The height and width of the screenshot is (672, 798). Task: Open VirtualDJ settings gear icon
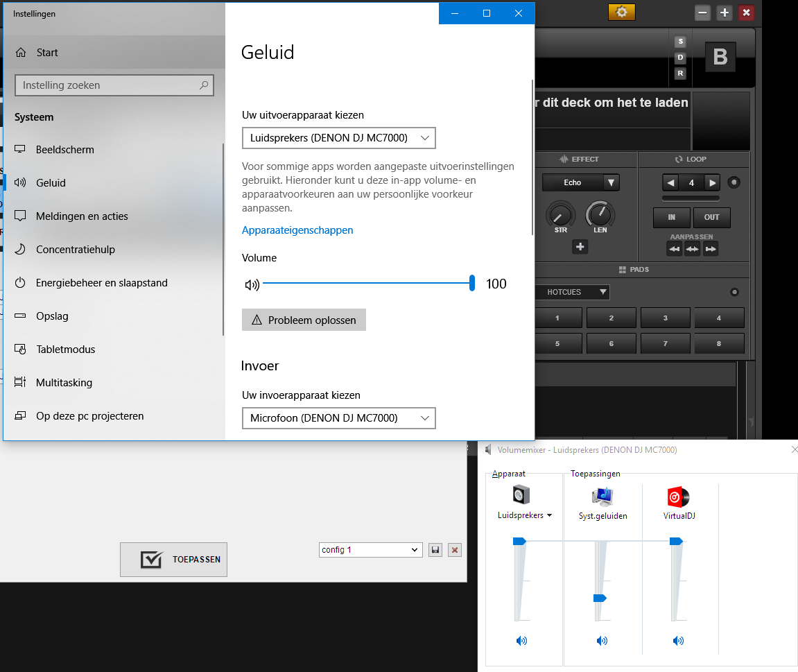click(621, 12)
